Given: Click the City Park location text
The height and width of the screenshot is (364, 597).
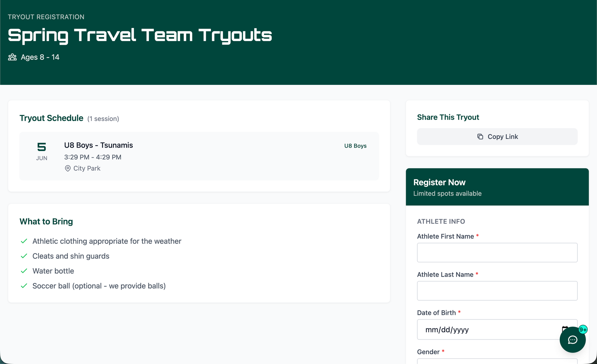Looking at the screenshot, I should coord(87,168).
